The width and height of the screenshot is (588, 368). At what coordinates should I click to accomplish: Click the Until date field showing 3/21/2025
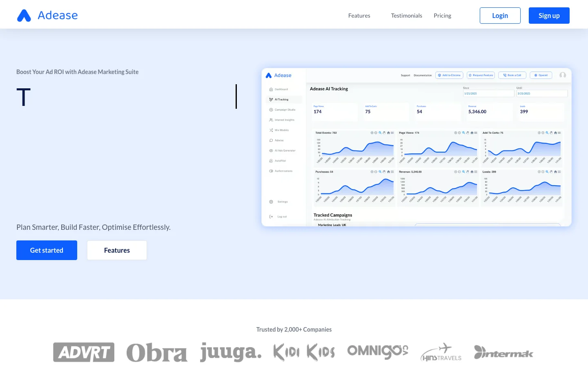[542, 94]
